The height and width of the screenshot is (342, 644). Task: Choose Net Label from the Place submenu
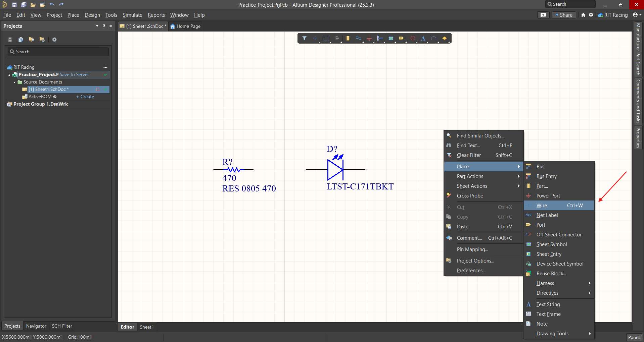(x=559, y=215)
